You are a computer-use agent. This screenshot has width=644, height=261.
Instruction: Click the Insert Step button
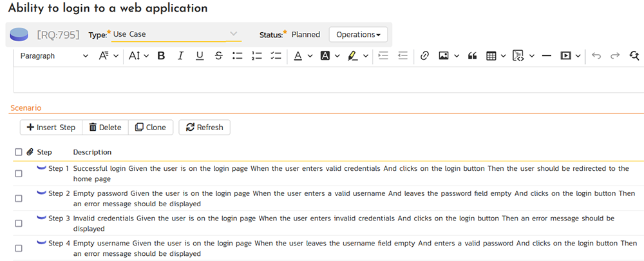[51, 128]
